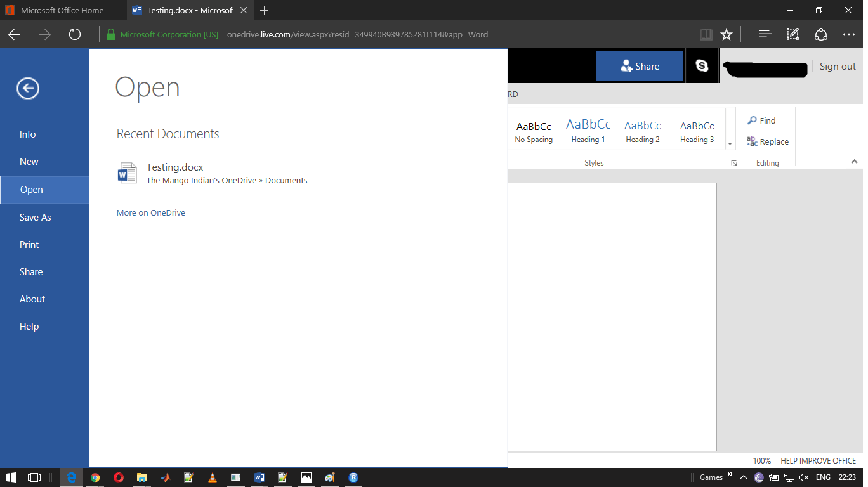Image resolution: width=868 pixels, height=487 pixels.
Task: Click Find in the Editing group
Action: (761, 120)
